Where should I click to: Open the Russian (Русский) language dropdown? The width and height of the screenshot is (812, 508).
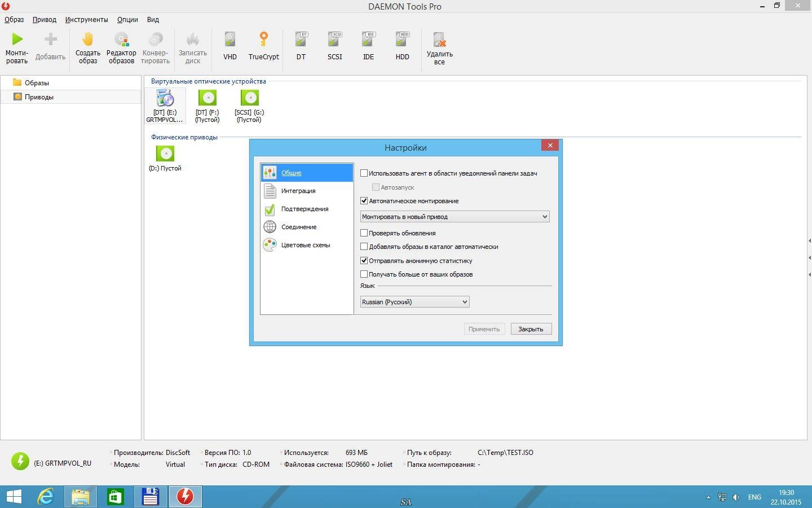click(414, 302)
